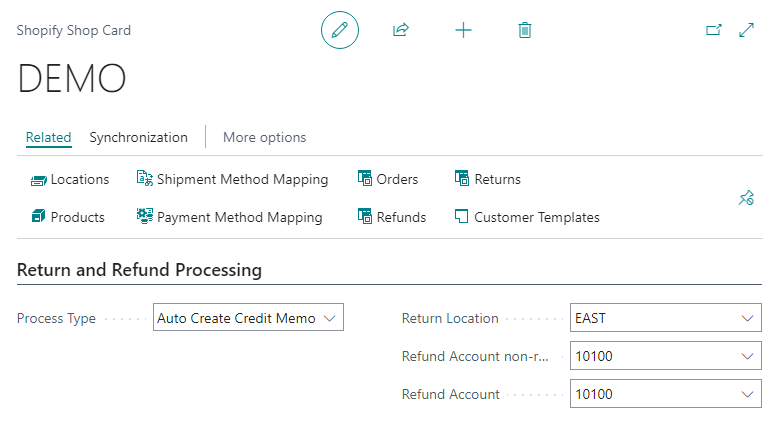Collapse the Return and Refund Processing section
The width and height of the screenshot is (780, 440).
tap(139, 270)
